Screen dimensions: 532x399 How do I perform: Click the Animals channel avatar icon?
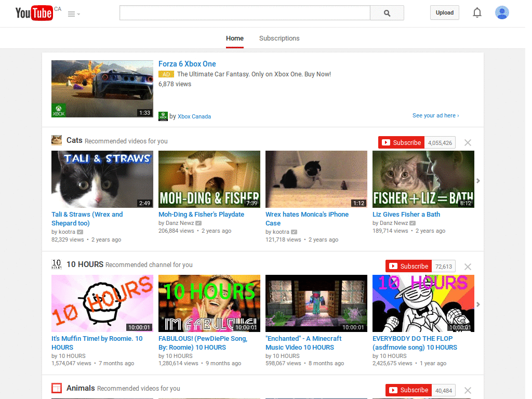coord(57,388)
